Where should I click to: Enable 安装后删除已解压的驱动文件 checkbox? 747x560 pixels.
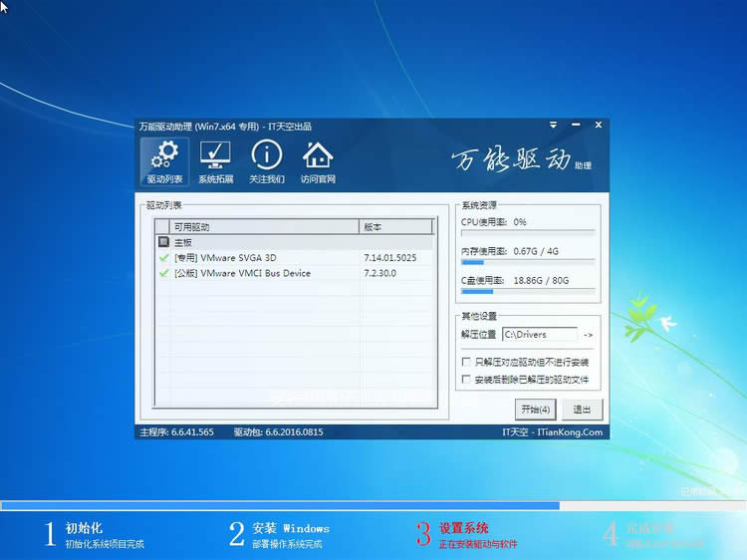pos(466,380)
